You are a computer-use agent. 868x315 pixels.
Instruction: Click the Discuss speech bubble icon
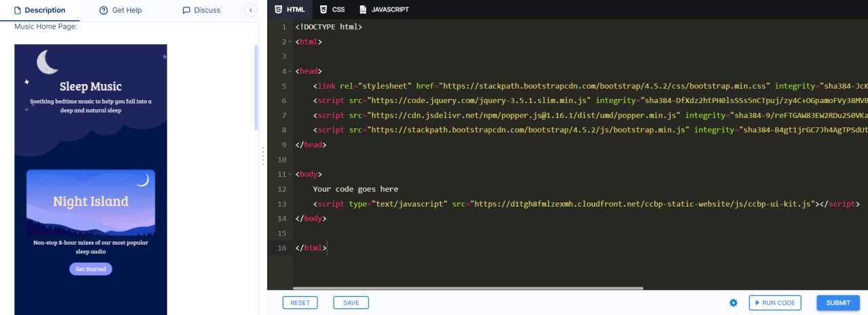(x=186, y=10)
